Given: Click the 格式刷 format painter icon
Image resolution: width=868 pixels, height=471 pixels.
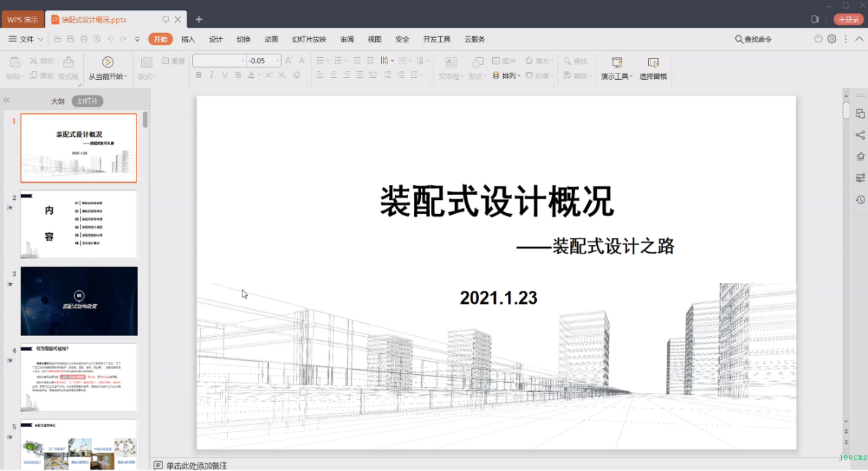Looking at the screenshot, I should 69,62.
